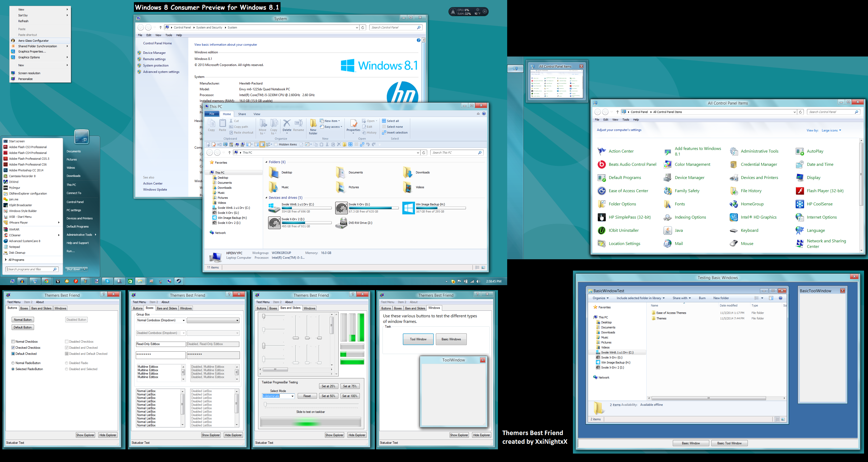Viewport: 868px width, 462px height.
Task: Open the Color Management icon
Action: click(x=668, y=164)
